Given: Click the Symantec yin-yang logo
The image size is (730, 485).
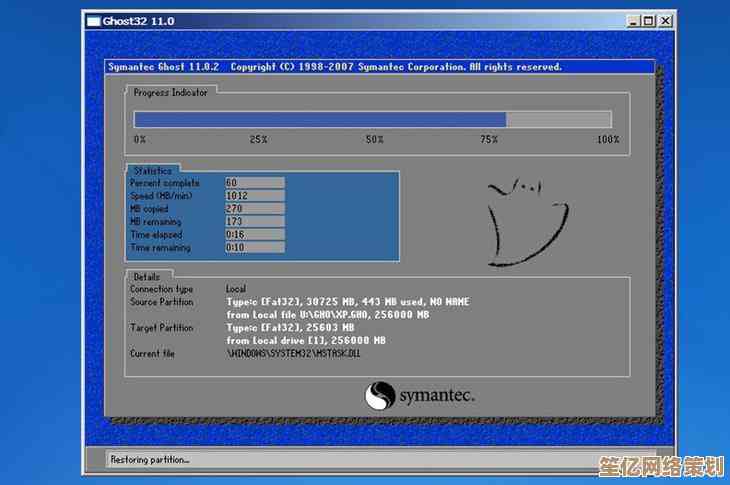Looking at the screenshot, I should 380,395.
